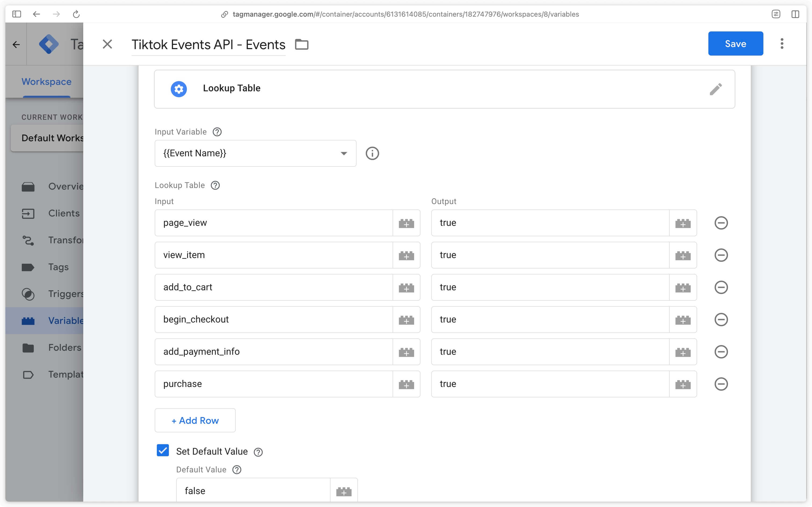Image resolution: width=812 pixels, height=507 pixels.
Task: Insert variable in view_item input
Action: tap(406, 255)
